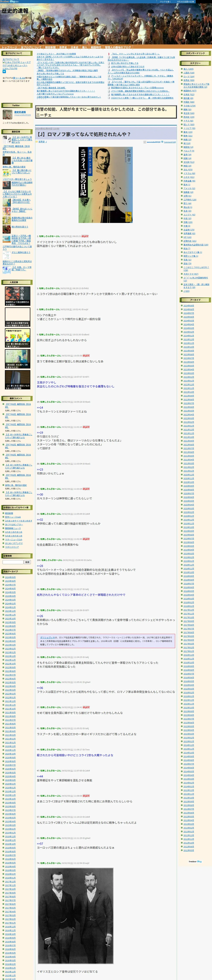
Task: Click the Twitter profile avatar image
Action: tap(8, 114)
